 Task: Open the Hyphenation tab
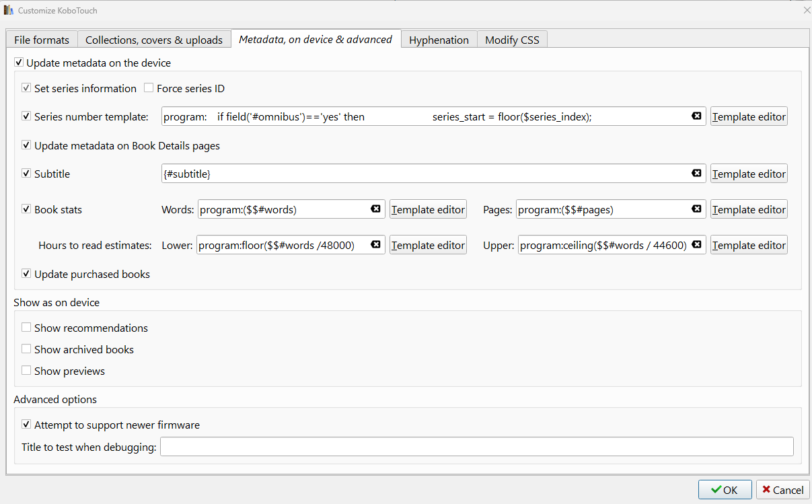click(x=439, y=40)
